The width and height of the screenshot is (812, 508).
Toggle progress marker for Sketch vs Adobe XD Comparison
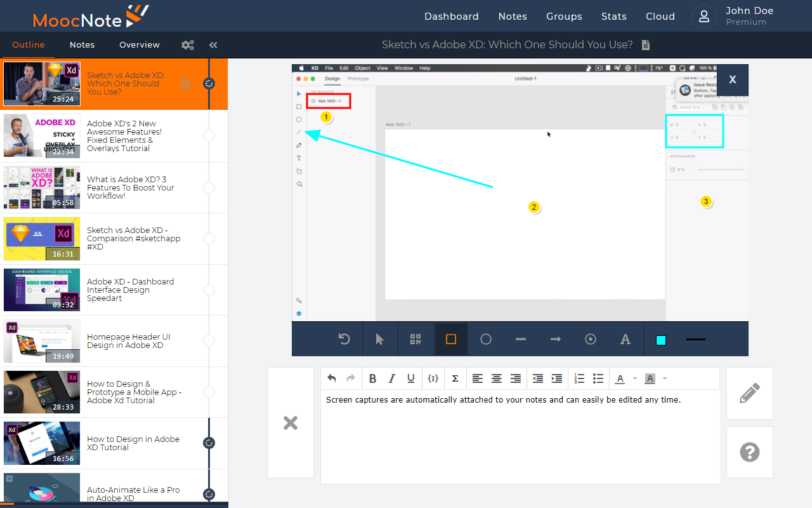(209, 238)
